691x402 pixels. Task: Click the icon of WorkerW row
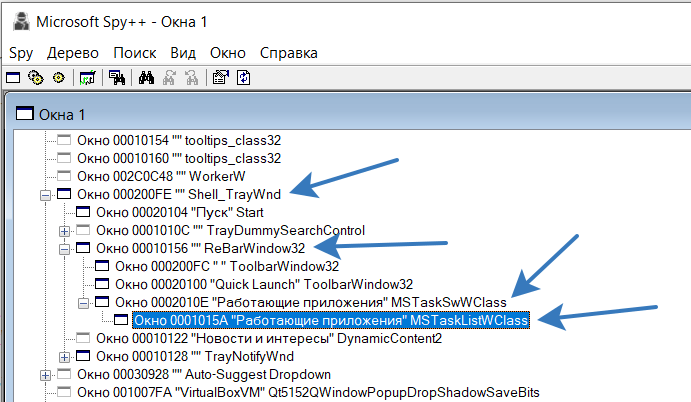(64, 176)
